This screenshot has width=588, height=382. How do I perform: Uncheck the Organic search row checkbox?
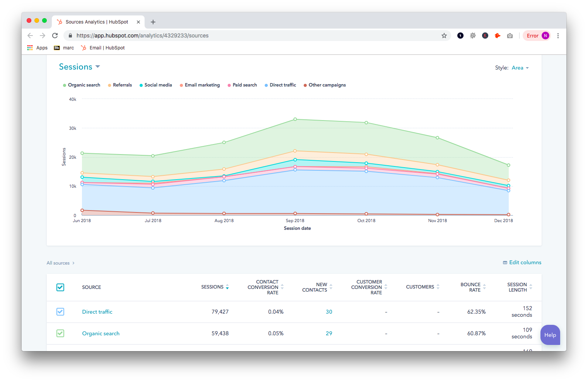(60, 333)
